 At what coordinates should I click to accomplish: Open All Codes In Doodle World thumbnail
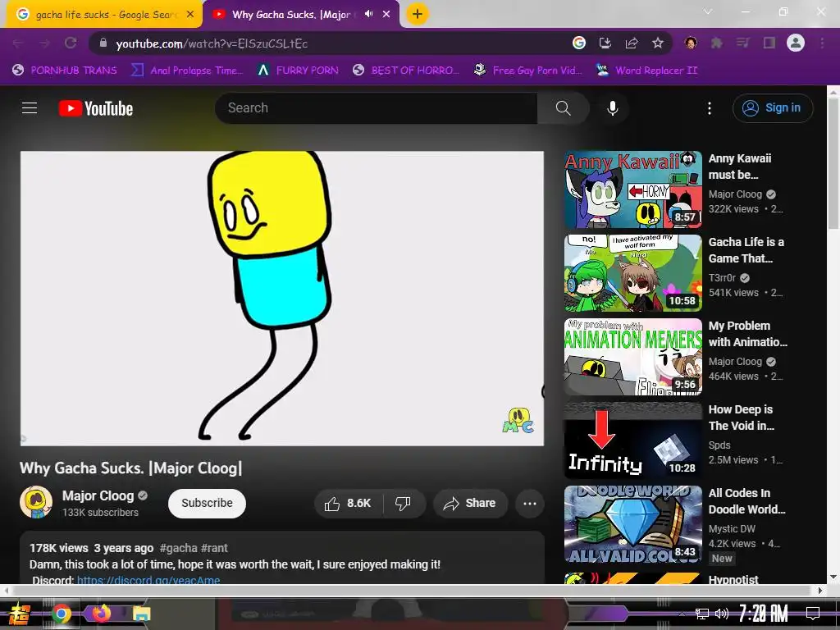pyautogui.click(x=632, y=524)
